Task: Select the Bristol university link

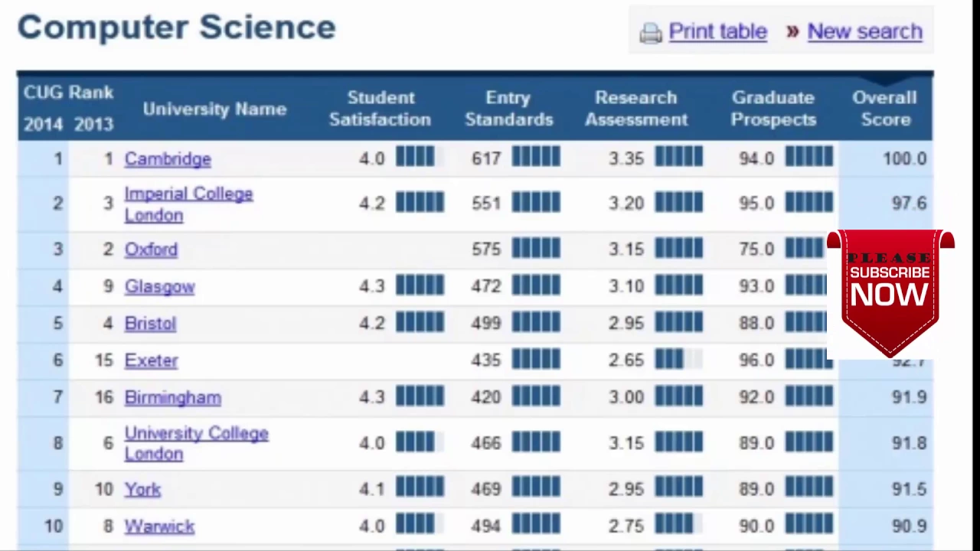Action: (x=150, y=323)
